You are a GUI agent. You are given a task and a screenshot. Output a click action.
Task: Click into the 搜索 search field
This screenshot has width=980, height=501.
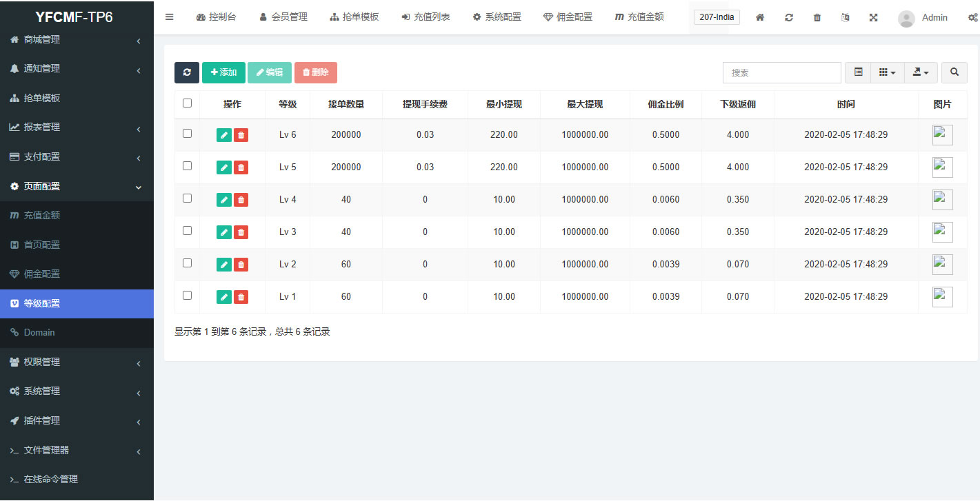tap(781, 72)
